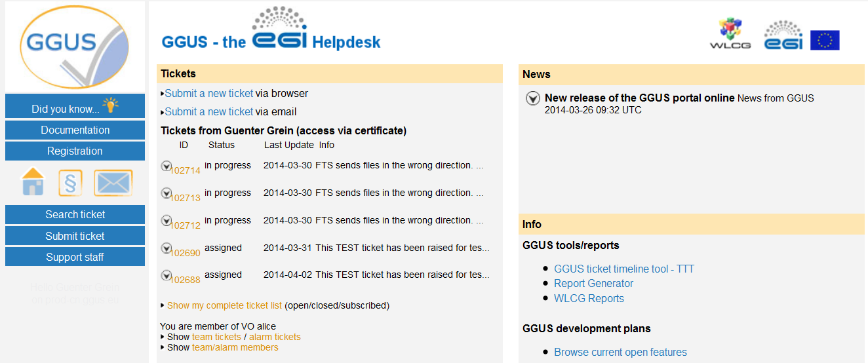The image size is (868, 363).
Task: Open the Did you know menu item
Action: click(x=75, y=106)
